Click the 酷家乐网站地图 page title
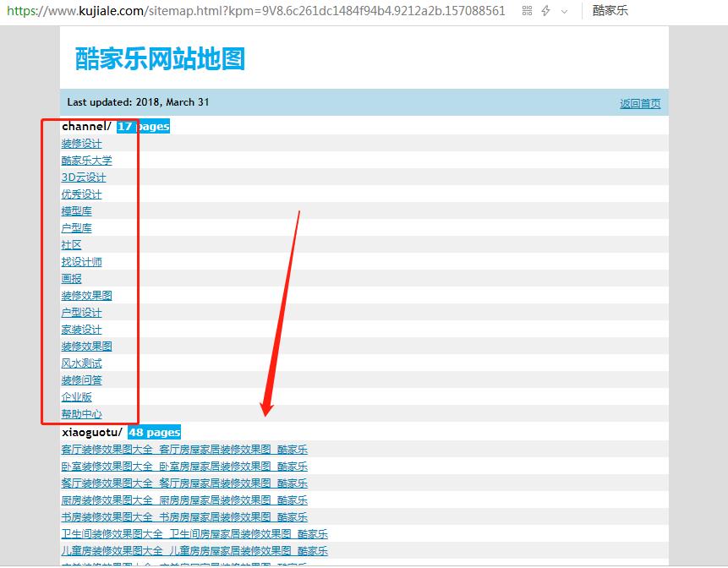The height and width of the screenshot is (568, 728). point(160,59)
